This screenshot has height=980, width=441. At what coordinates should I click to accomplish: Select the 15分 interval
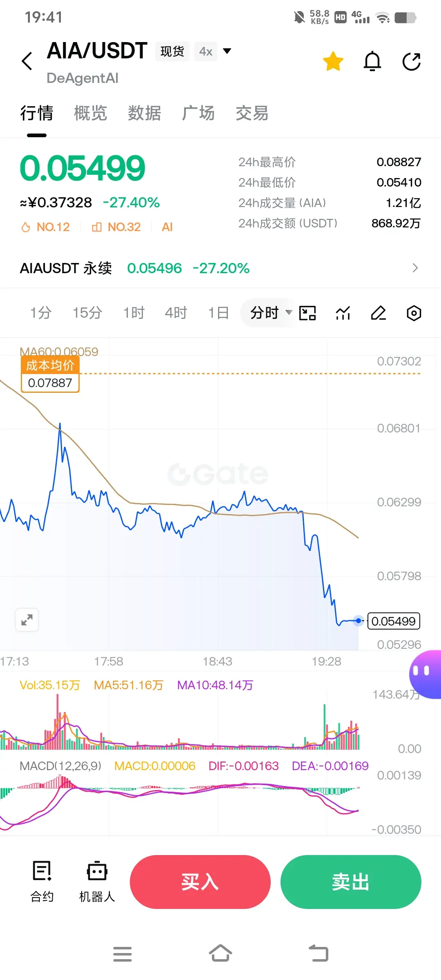pyautogui.click(x=87, y=313)
